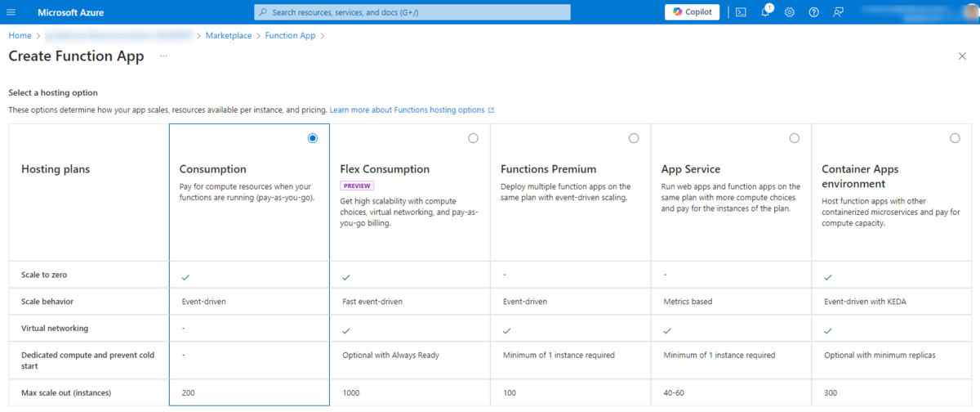980x412 pixels.
Task: Click Flex Consumption virtual networking checkmark
Action: [x=346, y=330]
